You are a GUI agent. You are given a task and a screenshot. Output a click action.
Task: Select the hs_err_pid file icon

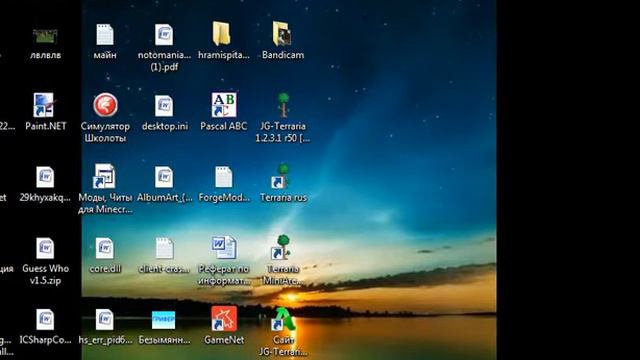pos(105,319)
